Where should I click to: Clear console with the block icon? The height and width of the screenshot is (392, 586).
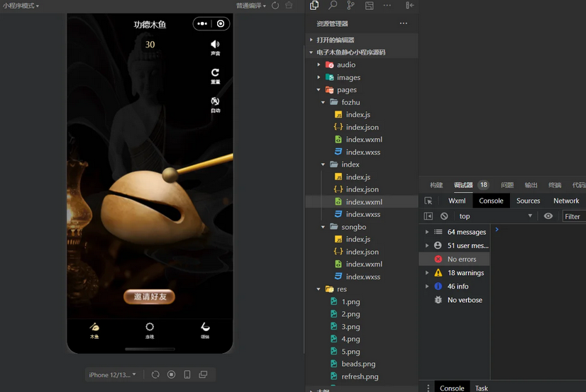coord(444,216)
